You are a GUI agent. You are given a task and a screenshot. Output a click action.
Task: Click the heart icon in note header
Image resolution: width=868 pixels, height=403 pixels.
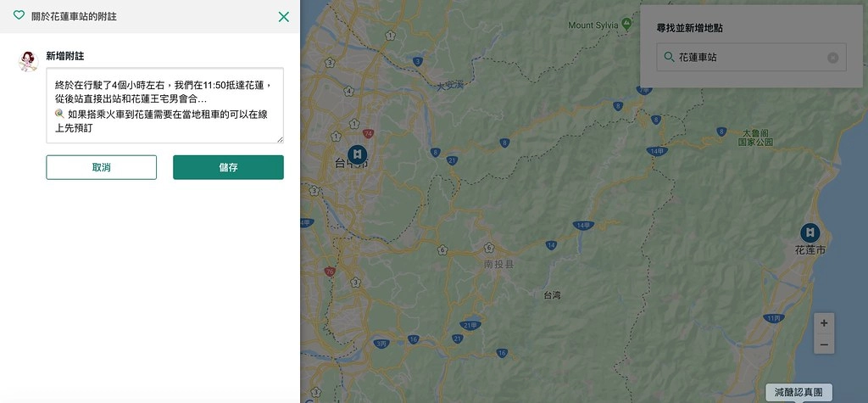point(19,15)
